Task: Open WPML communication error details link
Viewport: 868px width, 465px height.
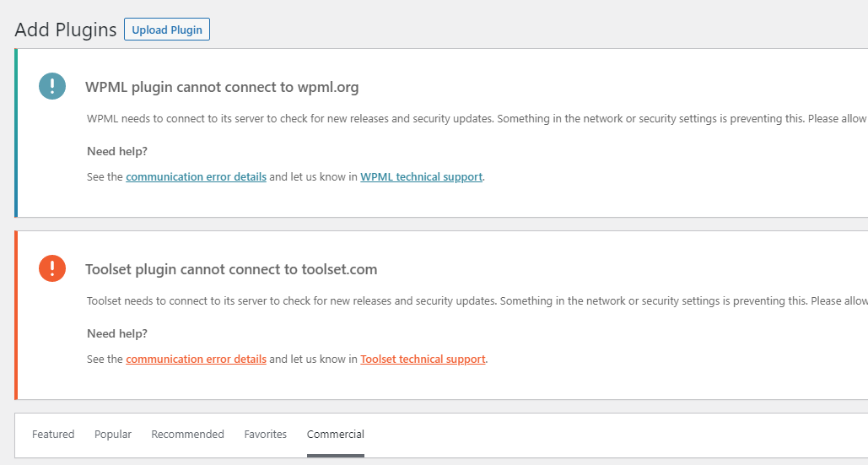Action: pyautogui.click(x=196, y=176)
